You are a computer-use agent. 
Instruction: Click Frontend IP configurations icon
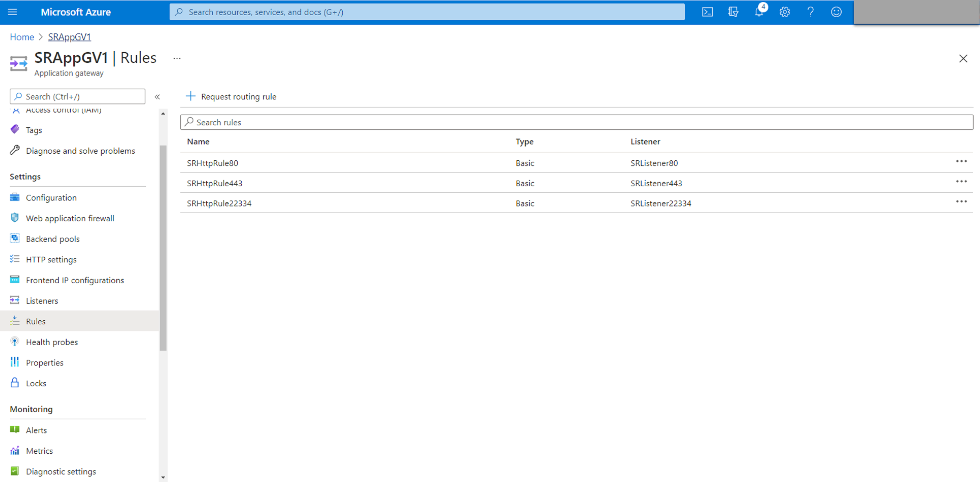tap(14, 279)
